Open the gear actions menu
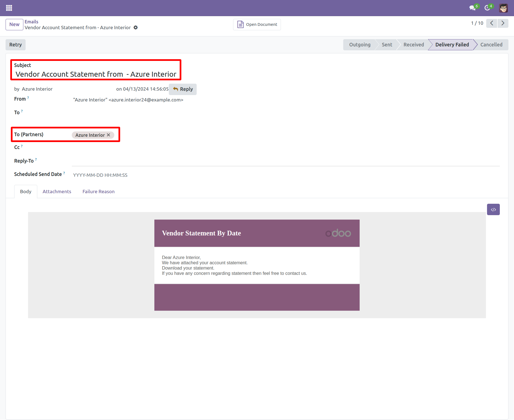The height and width of the screenshot is (420, 514). [136, 28]
